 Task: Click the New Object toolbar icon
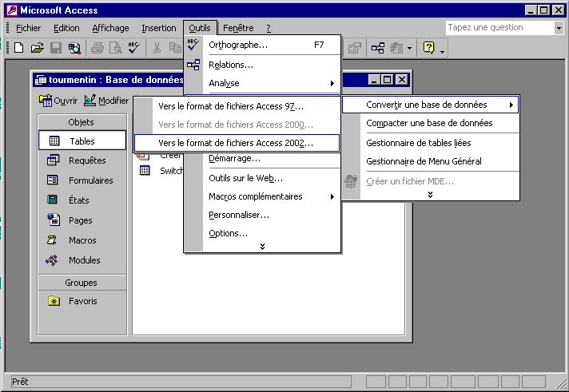[x=396, y=48]
